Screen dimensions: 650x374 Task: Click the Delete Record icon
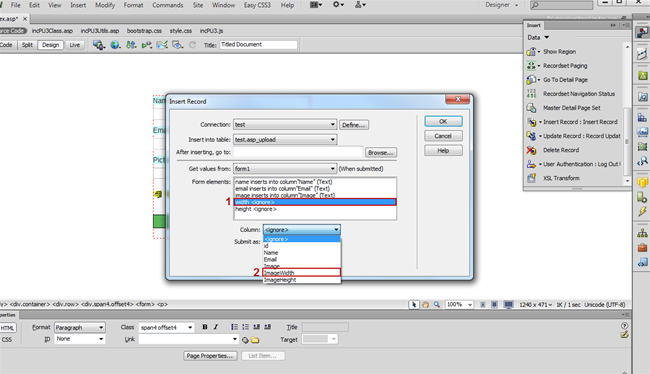coord(531,150)
